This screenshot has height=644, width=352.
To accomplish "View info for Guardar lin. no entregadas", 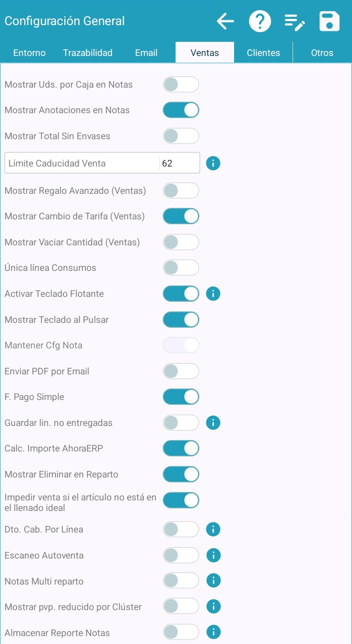I will [213, 423].
